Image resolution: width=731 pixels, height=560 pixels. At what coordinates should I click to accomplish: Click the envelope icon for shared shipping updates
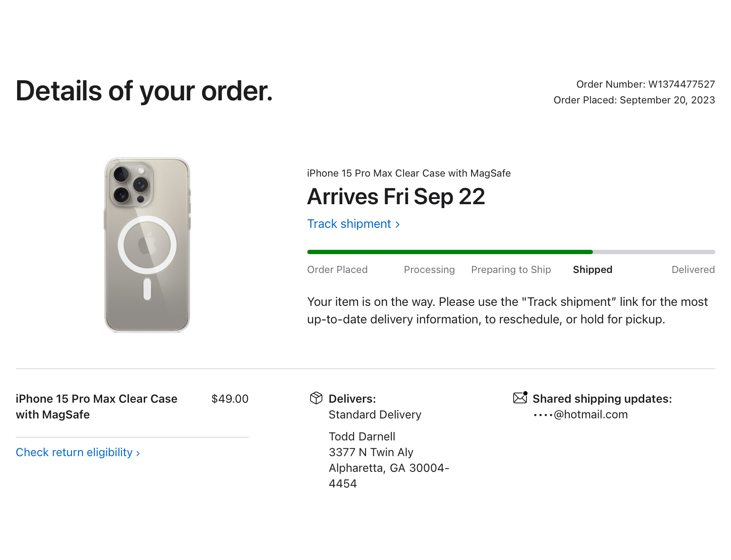520,397
